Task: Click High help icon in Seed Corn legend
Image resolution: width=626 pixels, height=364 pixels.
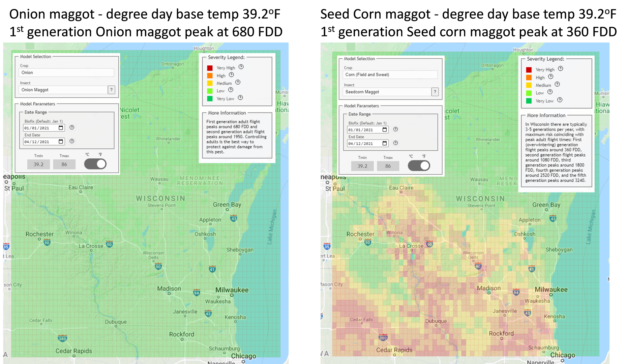Action: click(551, 77)
